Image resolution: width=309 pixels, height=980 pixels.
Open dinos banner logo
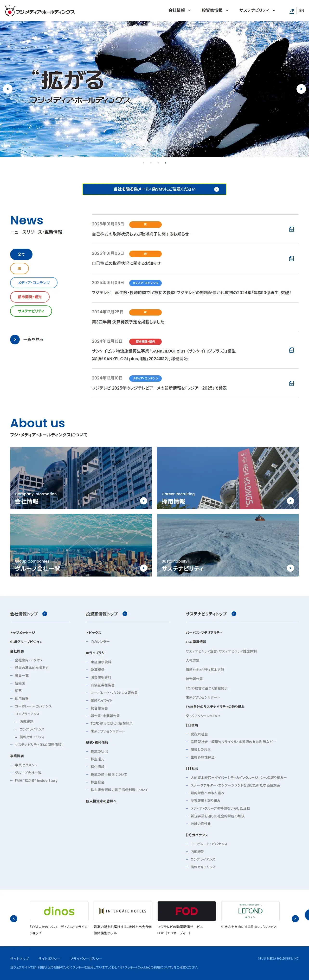[59, 911]
